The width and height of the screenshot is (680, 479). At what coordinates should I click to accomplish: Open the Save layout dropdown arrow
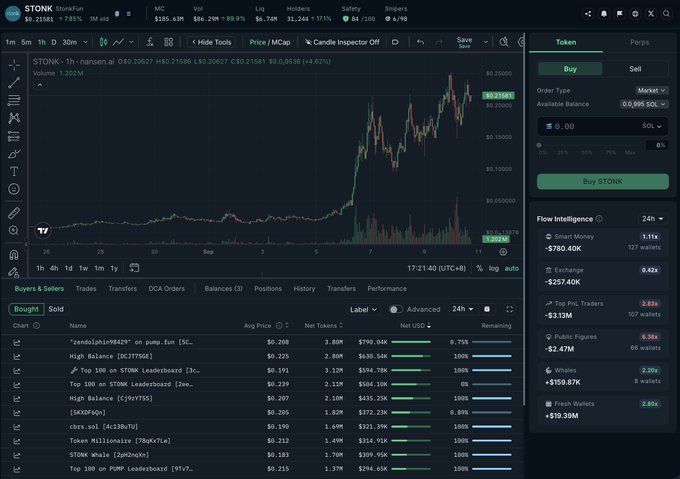[x=485, y=42]
